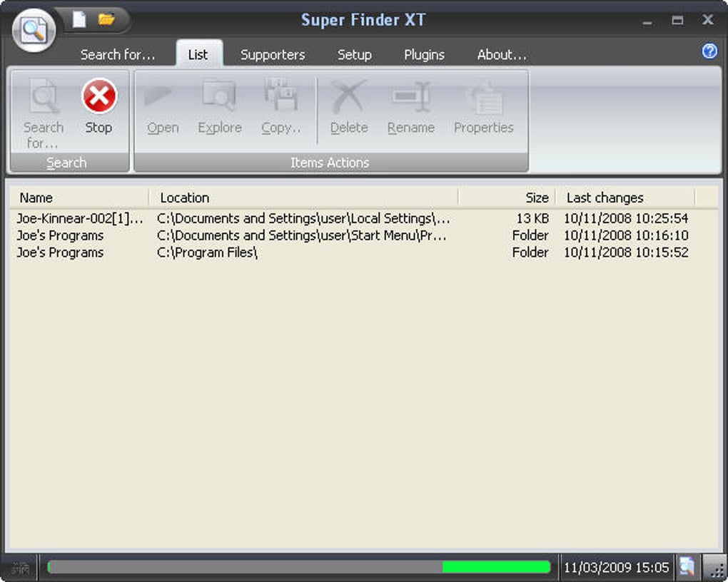This screenshot has width=728, height=582.
Task: Select the List tab
Action: point(198,54)
